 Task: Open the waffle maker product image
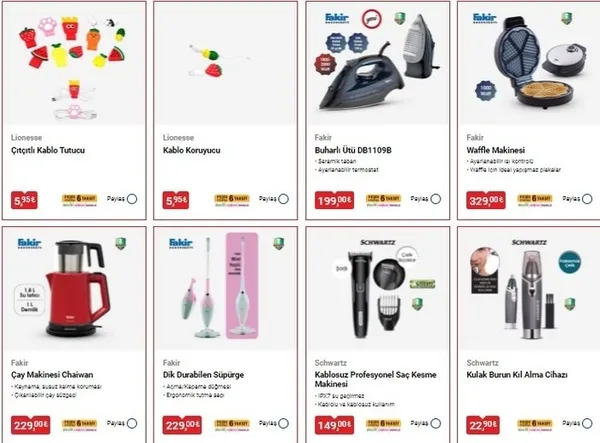click(x=530, y=64)
